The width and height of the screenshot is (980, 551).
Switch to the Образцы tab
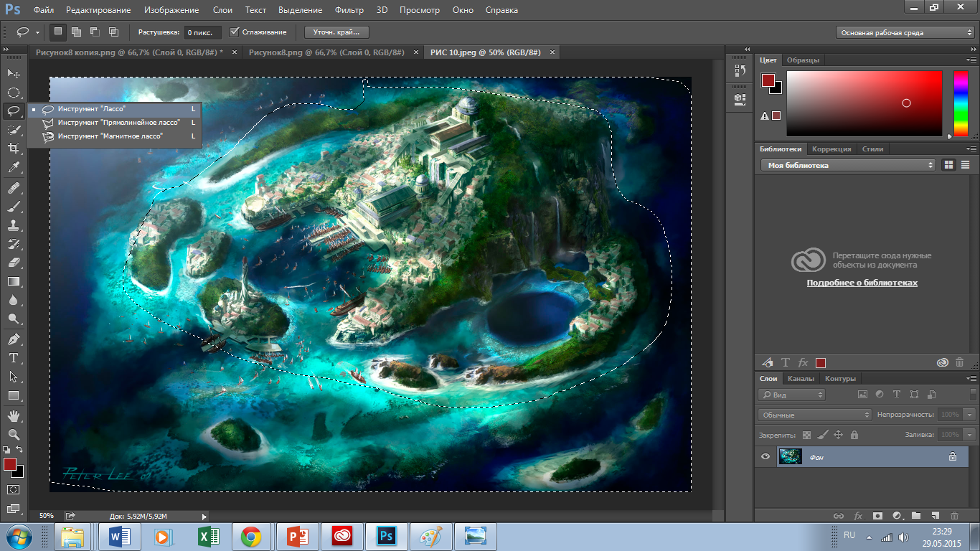[803, 60]
